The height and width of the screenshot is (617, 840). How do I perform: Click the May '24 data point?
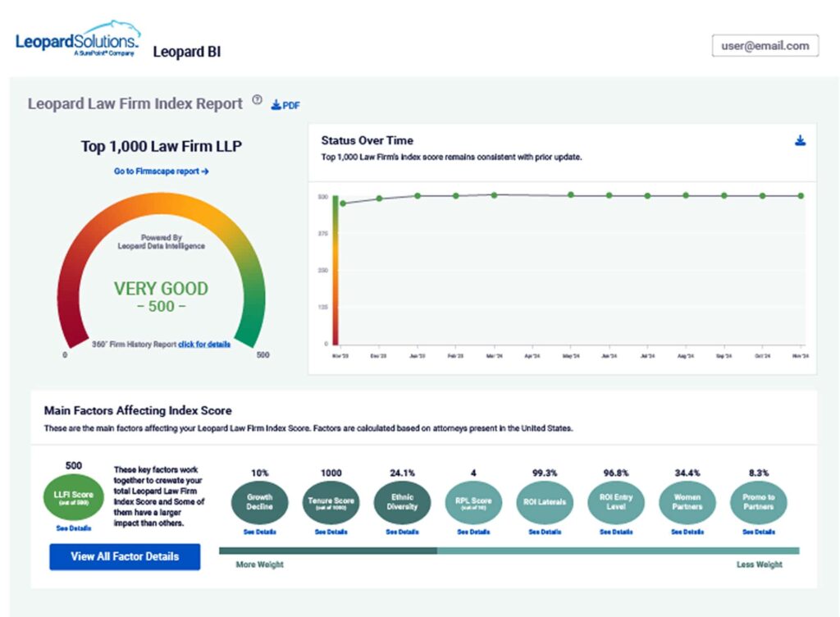tap(571, 195)
